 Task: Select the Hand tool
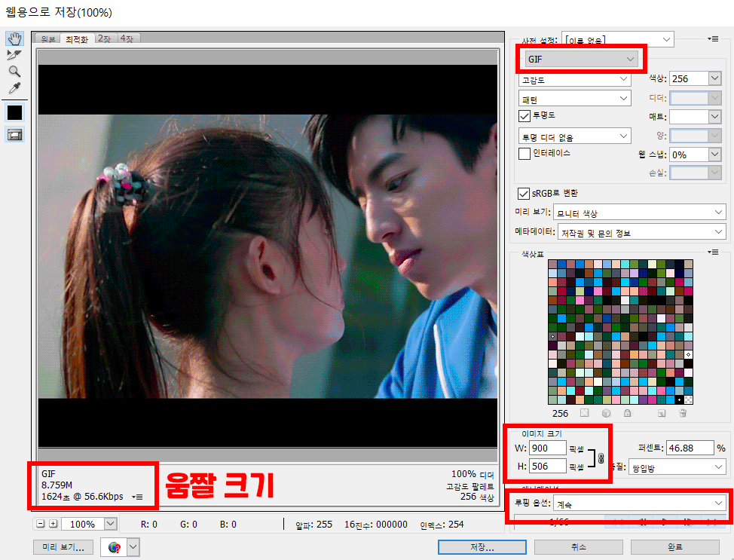click(14, 38)
